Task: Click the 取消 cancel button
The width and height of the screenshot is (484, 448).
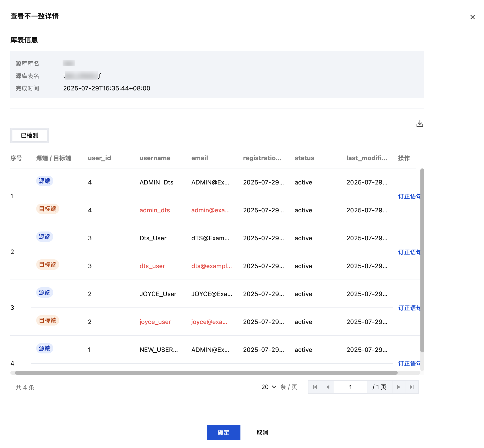Action: (x=262, y=432)
